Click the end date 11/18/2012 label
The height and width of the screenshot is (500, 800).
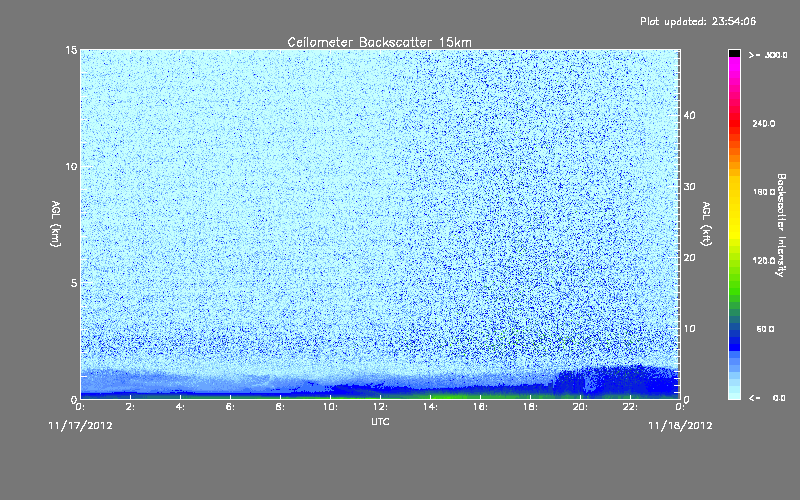coord(680,426)
